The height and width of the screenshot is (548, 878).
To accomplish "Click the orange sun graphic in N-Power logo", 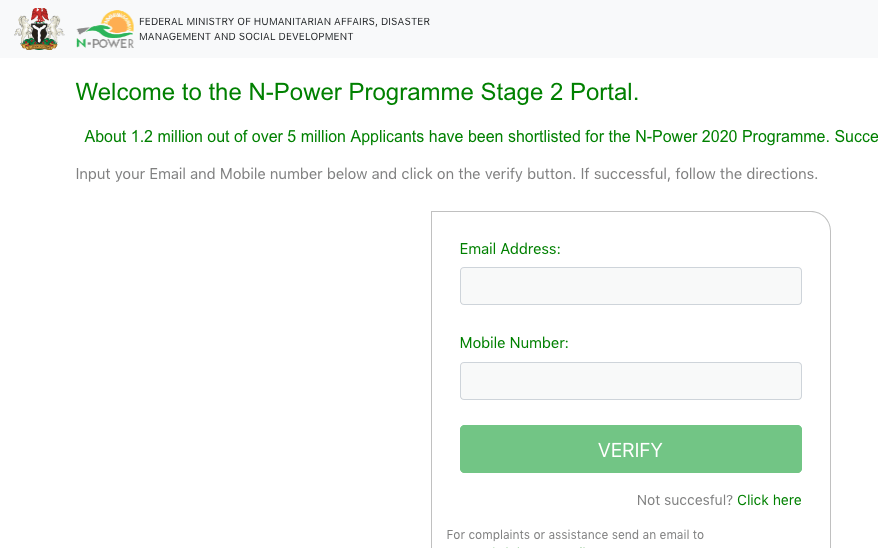I will click(118, 22).
